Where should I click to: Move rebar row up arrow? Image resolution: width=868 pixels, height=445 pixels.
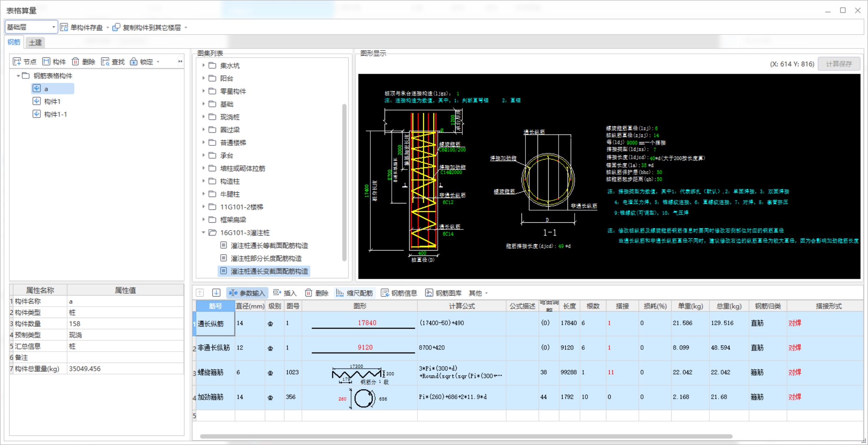click(x=200, y=293)
